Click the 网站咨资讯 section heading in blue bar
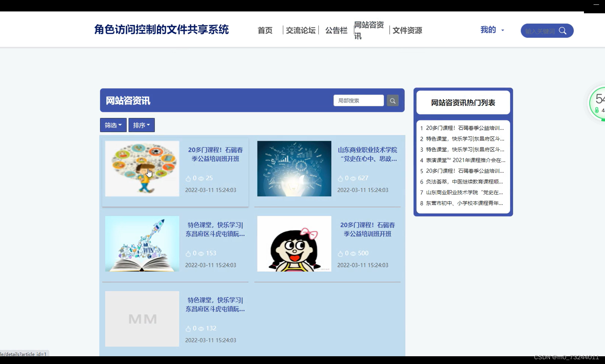Viewport: 605px width, 364px height. pos(128,101)
